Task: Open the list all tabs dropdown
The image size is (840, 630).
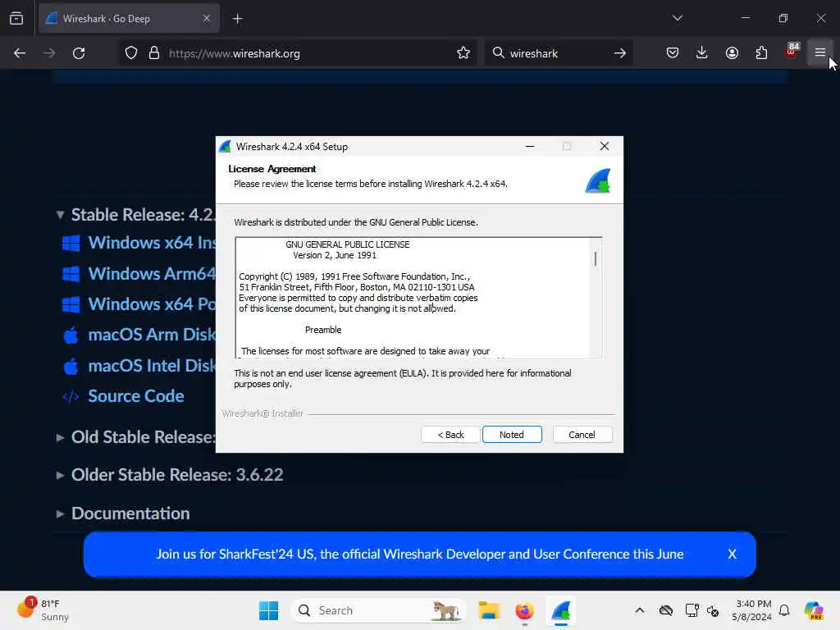Action: [x=677, y=18]
